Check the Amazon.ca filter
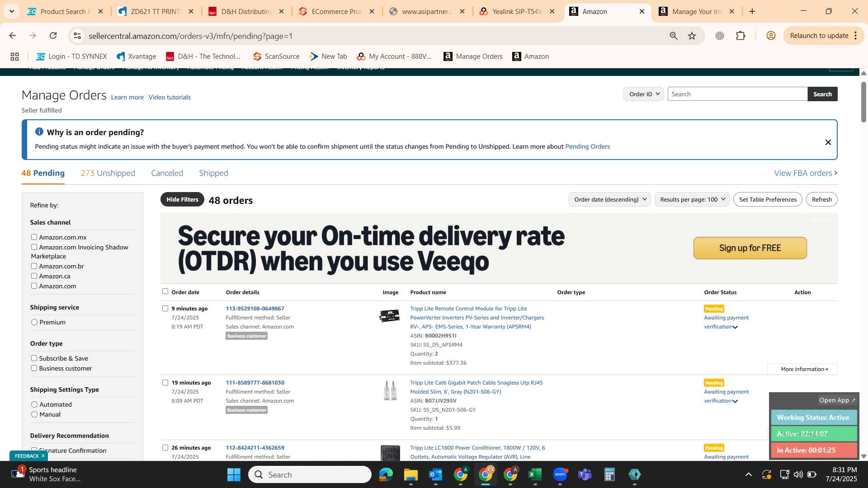Viewport: 868px width, 488px height. pos(34,276)
